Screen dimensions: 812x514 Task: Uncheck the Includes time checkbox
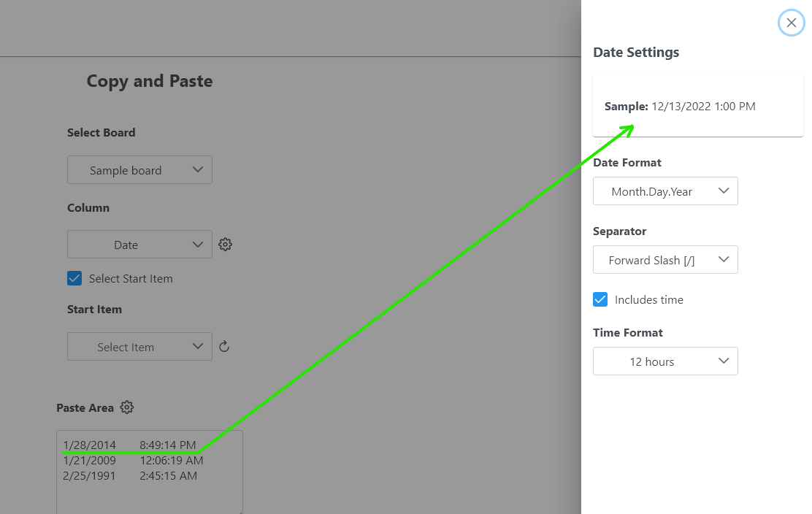tap(600, 299)
